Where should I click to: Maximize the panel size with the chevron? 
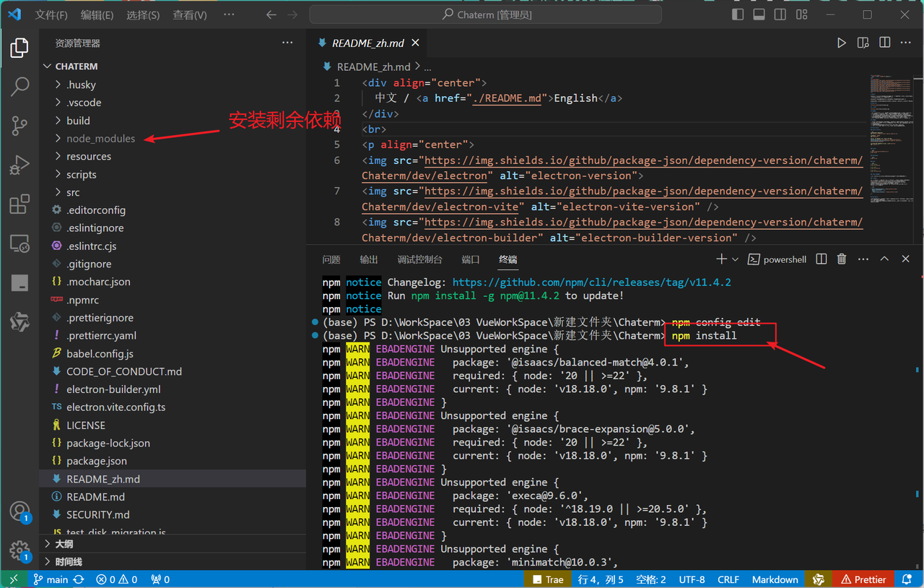[x=884, y=259]
